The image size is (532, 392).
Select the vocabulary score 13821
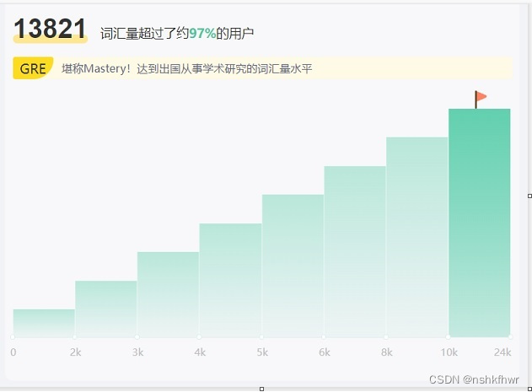tap(50, 29)
